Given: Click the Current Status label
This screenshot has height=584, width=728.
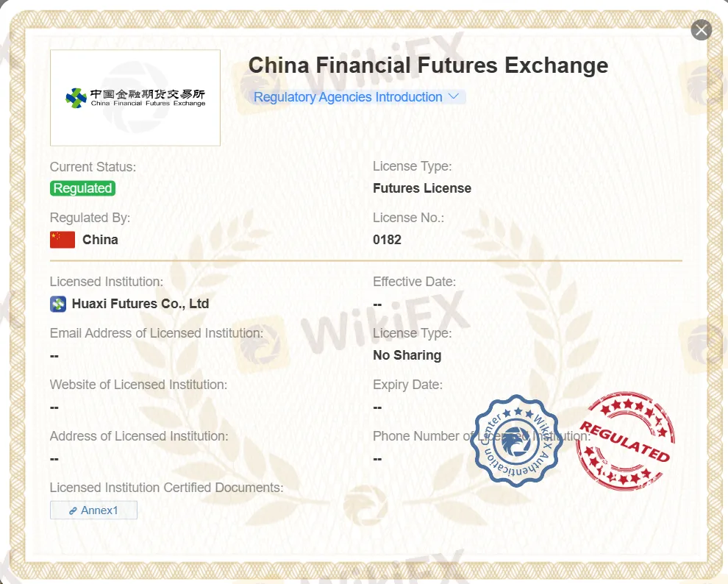Looking at the screenshot, I should tap(93, 167).
